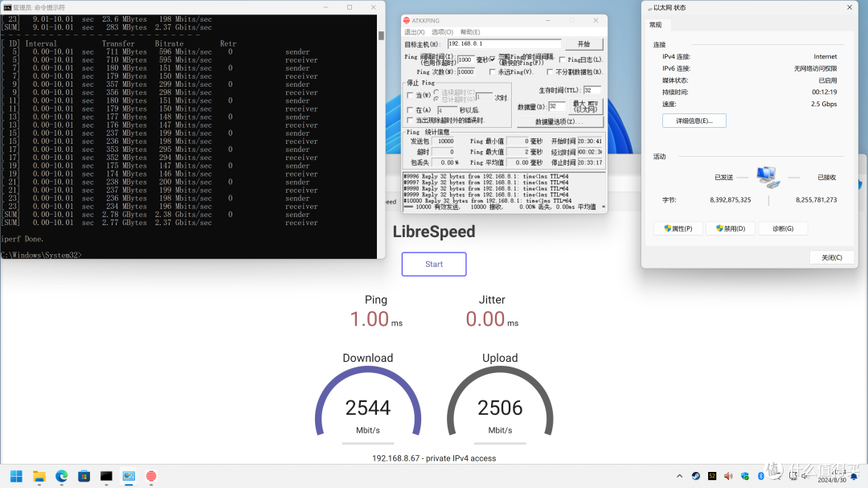Image resolution: width=868 pixels, height=488 pixels.
Task: Open the Steam tray icon
Action: (x=696, y=477)
